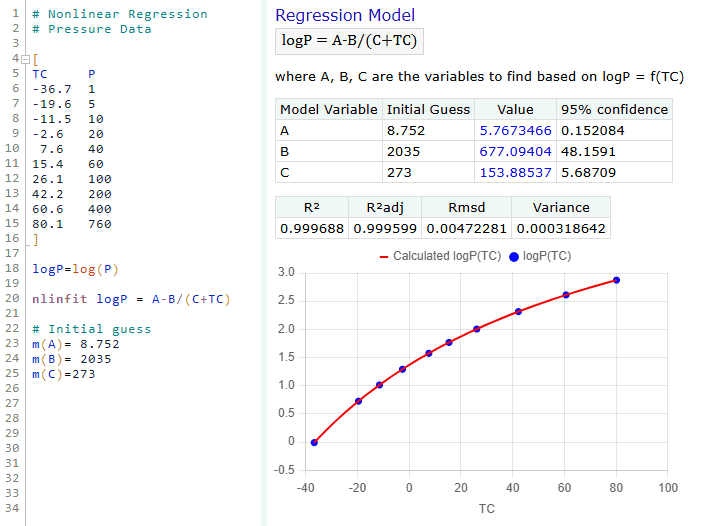The height and width of the screenshot is (526, 705).
Task: Click the logP = A-B/(C+TC) equation box
Action: 349,42
